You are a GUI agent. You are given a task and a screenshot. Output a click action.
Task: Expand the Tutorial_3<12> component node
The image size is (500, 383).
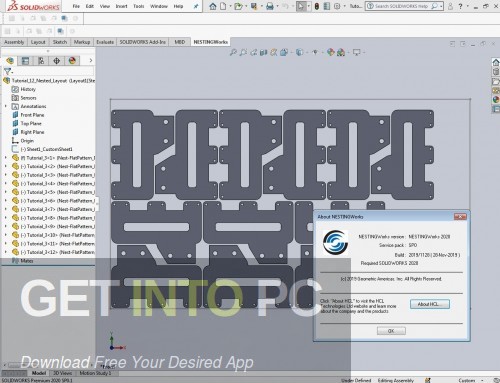(x=6, y=252)
